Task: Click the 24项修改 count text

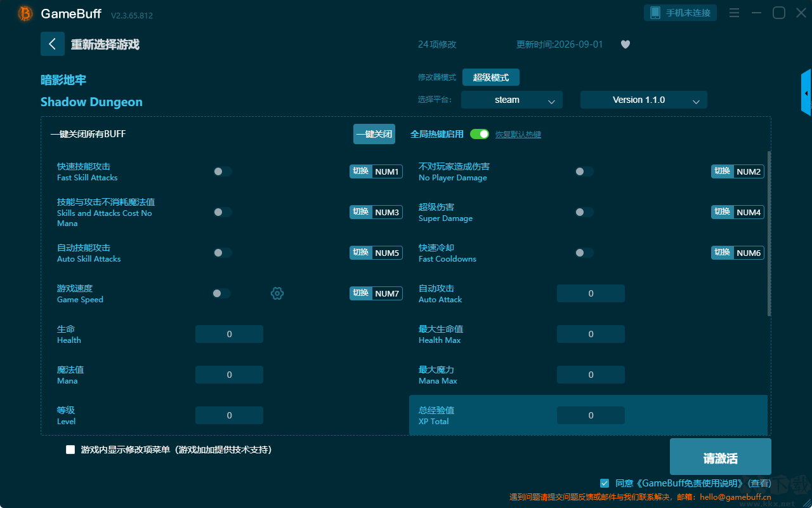Action: (x=437, y=44)
